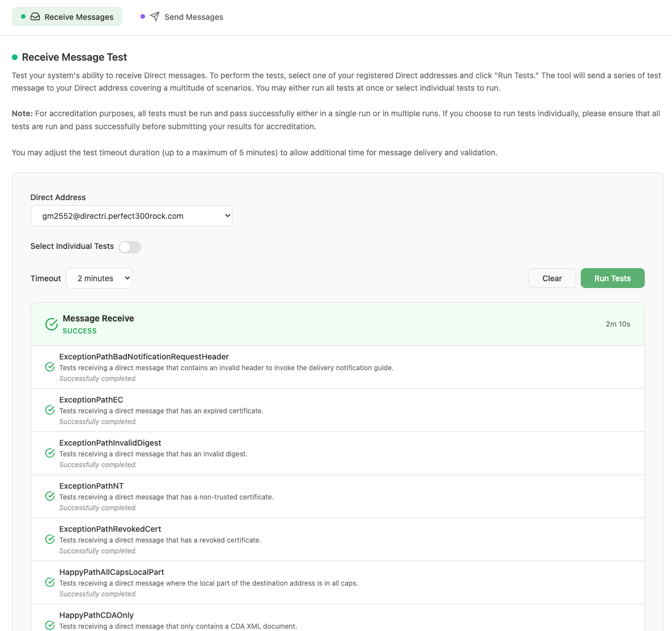Click 'Successfully completed.' under ExceptionPathNT

(x=97, y=508)
